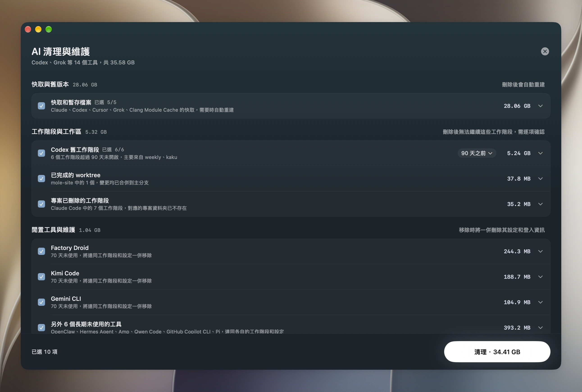
Task: Click the 104.9 MB size text
Action: [x=517, y=303]
